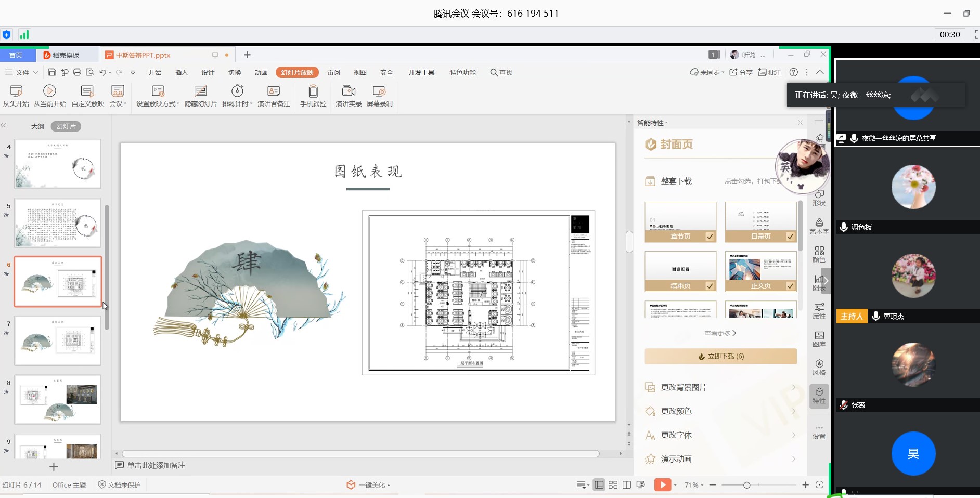The image size is (980, 498).
Task: Toggle the 结束页 template checkbox
Action: click(710, 286)
